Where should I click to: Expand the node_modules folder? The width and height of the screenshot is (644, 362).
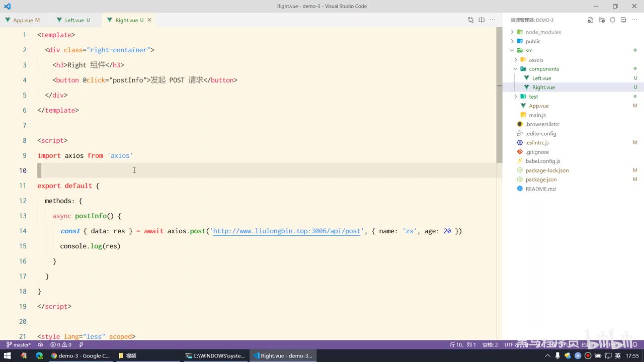coord(543,32)
